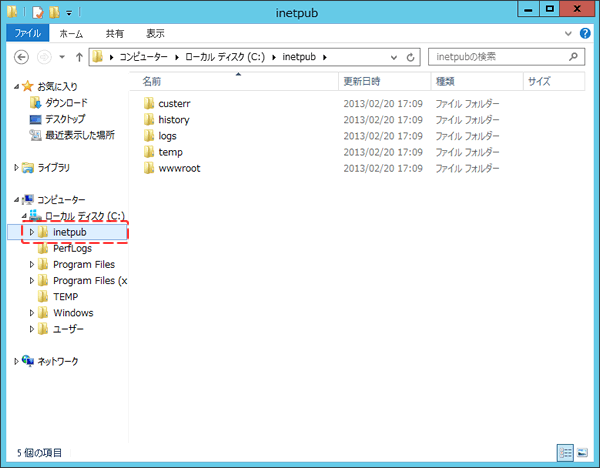Image resolution: width=600 pixels, height=468 pixels.
Task: Expand the ユーザー tree node
Action: (32, 329)
